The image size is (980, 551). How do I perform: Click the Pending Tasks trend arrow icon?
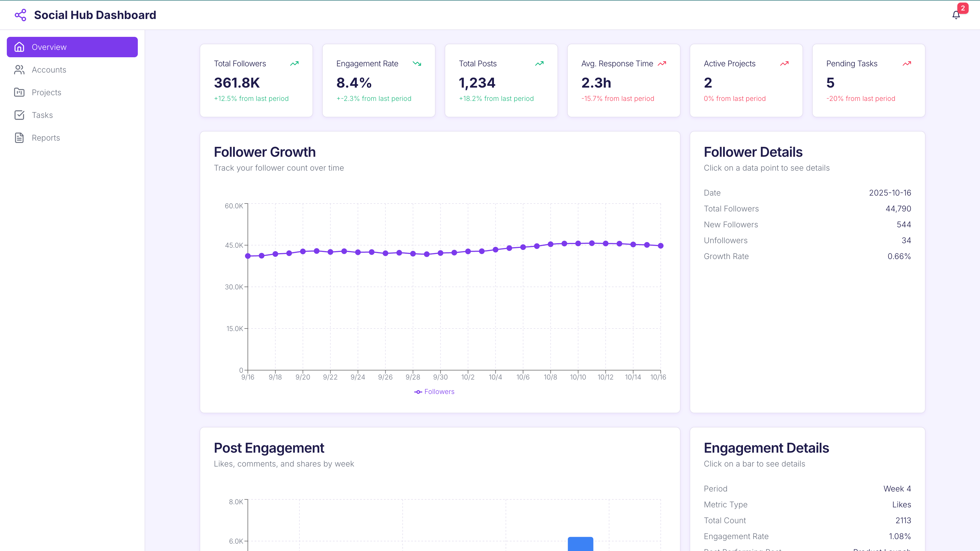tap(907, 63)
